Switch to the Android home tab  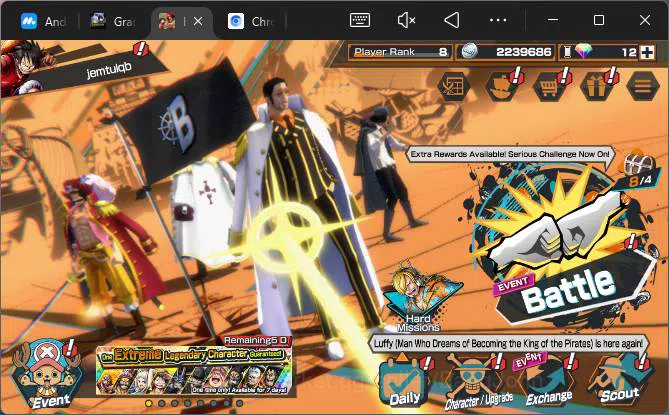(43, 21)
